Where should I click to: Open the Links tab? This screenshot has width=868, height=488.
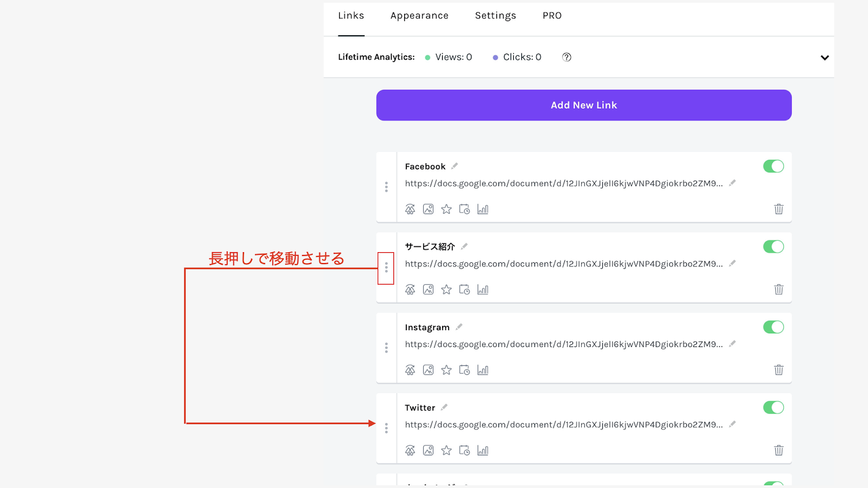351,16
